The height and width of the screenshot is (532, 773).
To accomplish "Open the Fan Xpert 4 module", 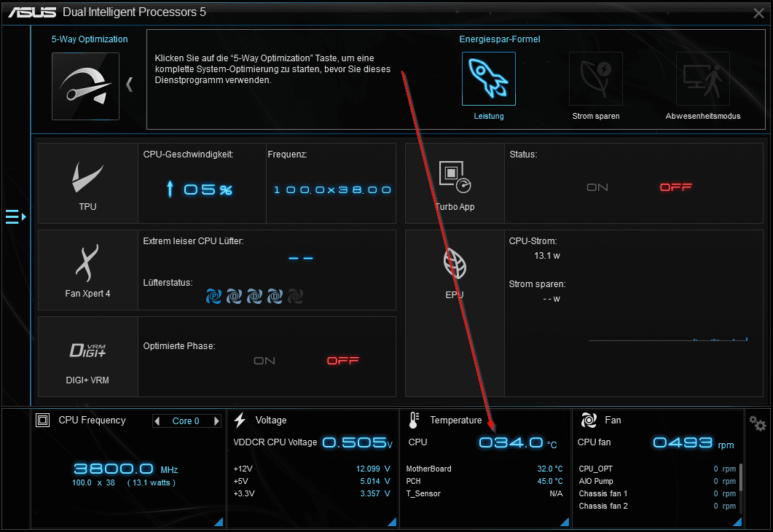I will [87, 270].
